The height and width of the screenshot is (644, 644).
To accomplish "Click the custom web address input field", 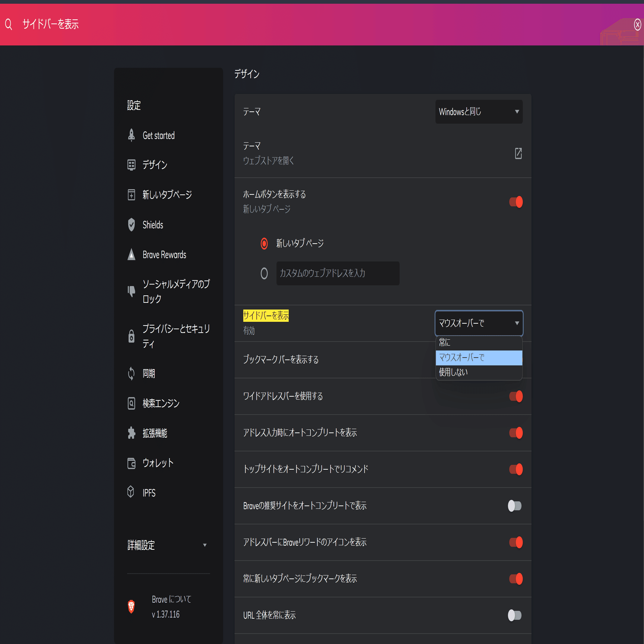I will 338,273.
